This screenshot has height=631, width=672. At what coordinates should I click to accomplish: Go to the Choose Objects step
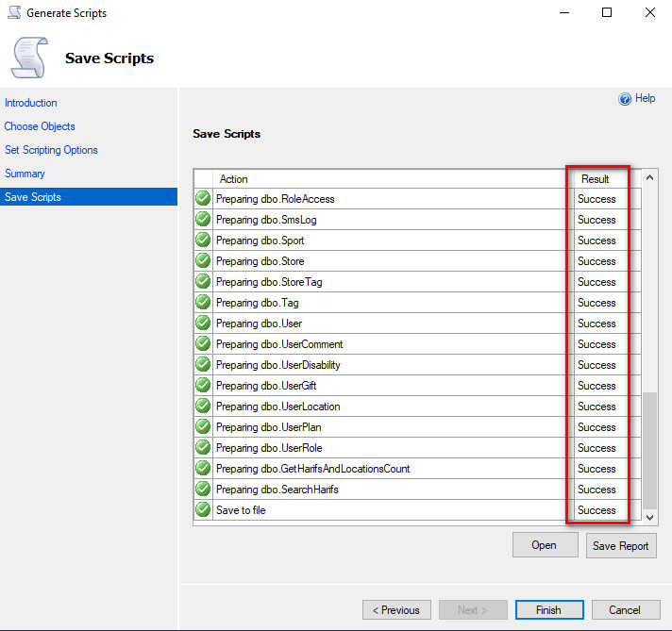coord(40,126)
